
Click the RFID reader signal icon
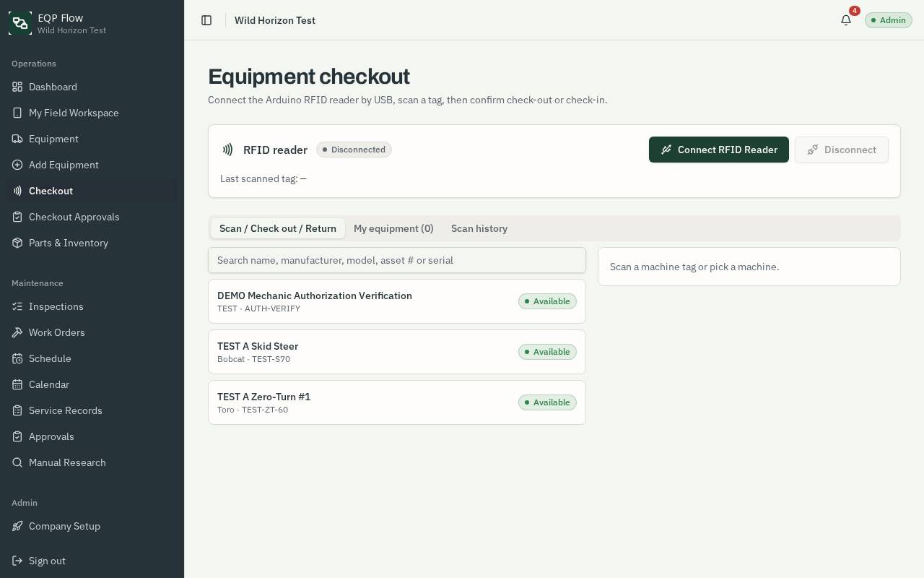pos(227,150)
